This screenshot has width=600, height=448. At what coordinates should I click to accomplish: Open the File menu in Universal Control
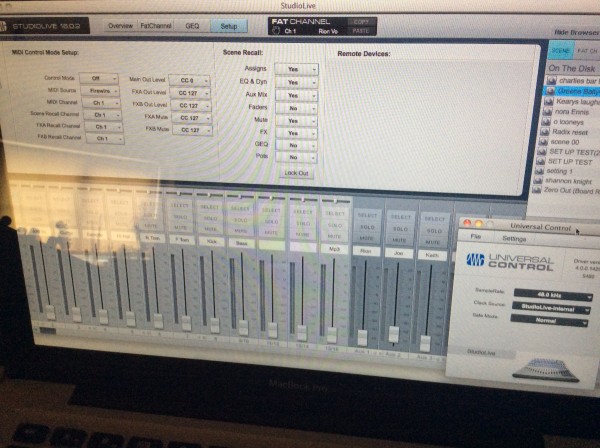(475, 237)
